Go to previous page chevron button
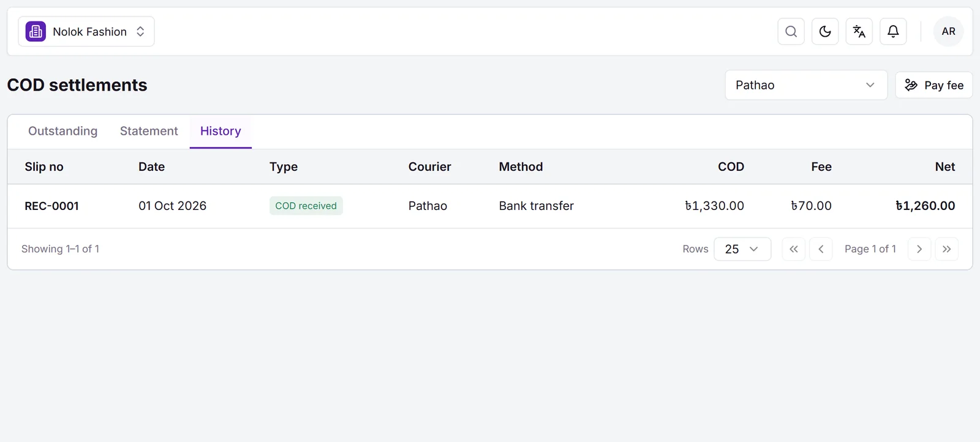The image size is (980, 442). [x=821, y=249]
